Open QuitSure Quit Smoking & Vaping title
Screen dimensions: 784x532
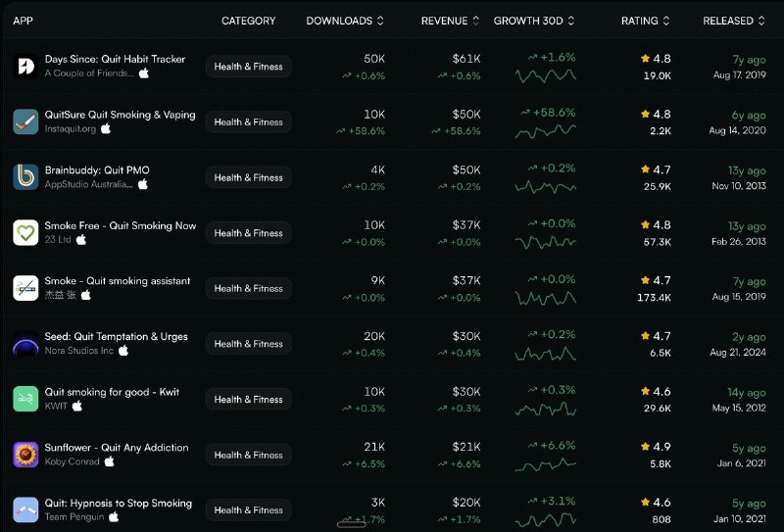[120, 115]
